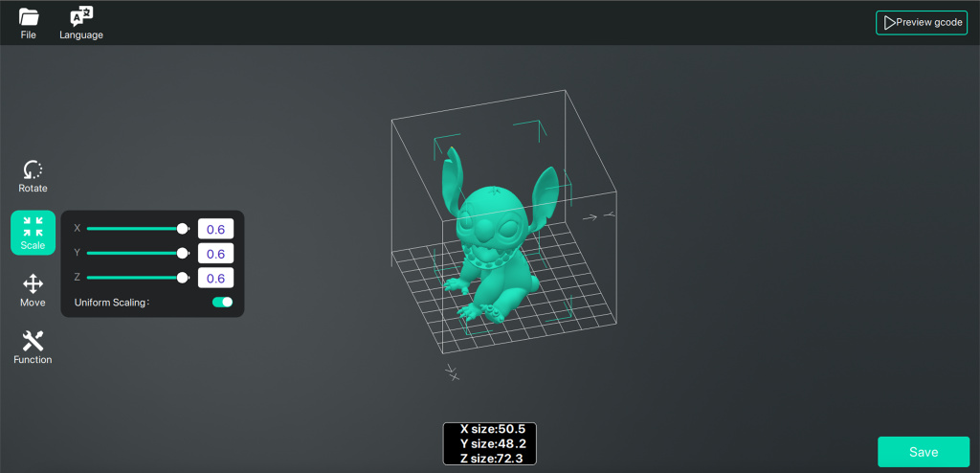This screenshot has width=980, height=473.
Task: Open the File menu
Action: coord(29,24)
